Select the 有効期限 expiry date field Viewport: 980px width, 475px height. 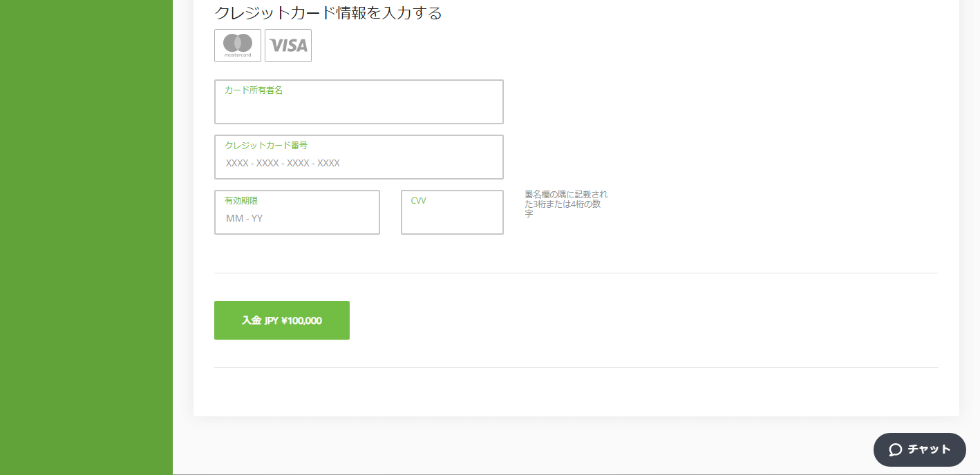(x=297, y=212)
